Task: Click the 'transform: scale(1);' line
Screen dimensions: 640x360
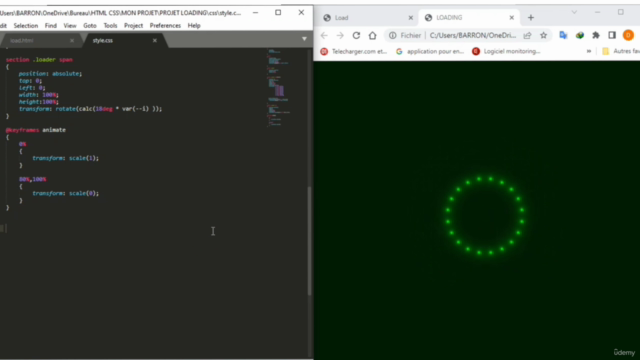Action: point(65,158)
